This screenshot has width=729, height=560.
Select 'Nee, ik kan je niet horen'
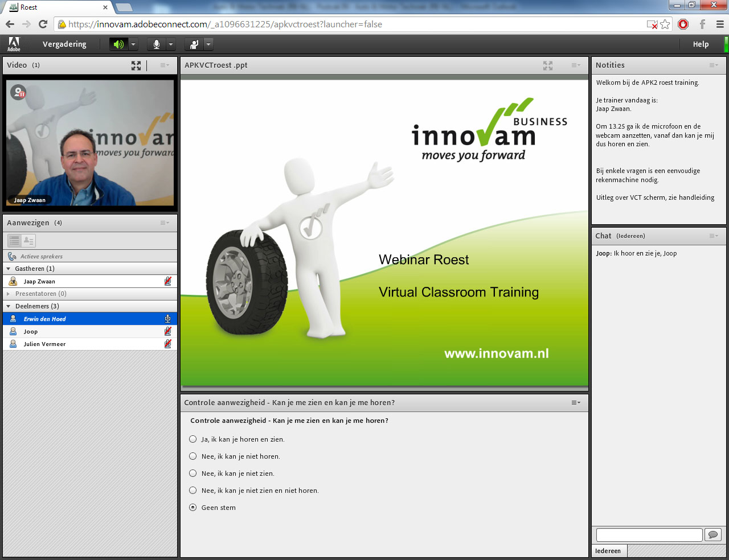(x=193, y=456)
